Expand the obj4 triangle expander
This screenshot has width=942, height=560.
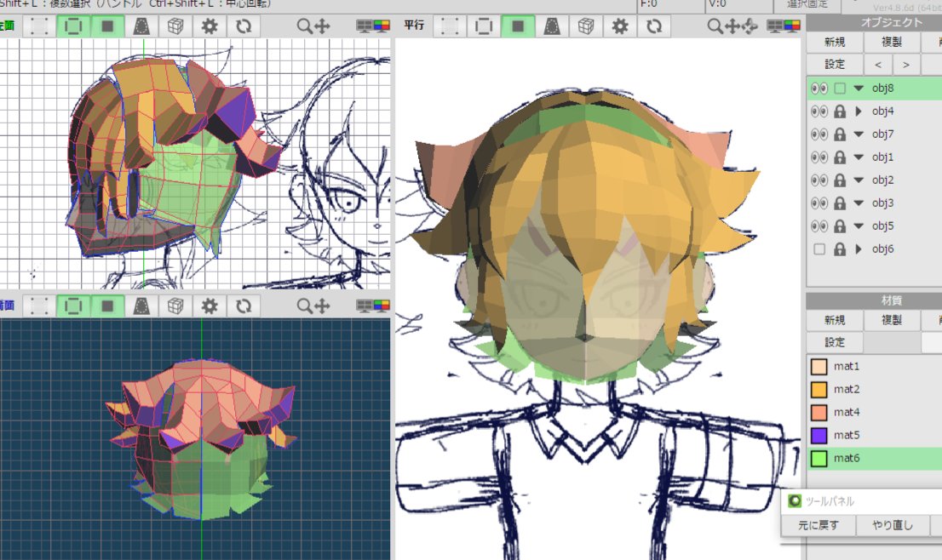(859, 111)
